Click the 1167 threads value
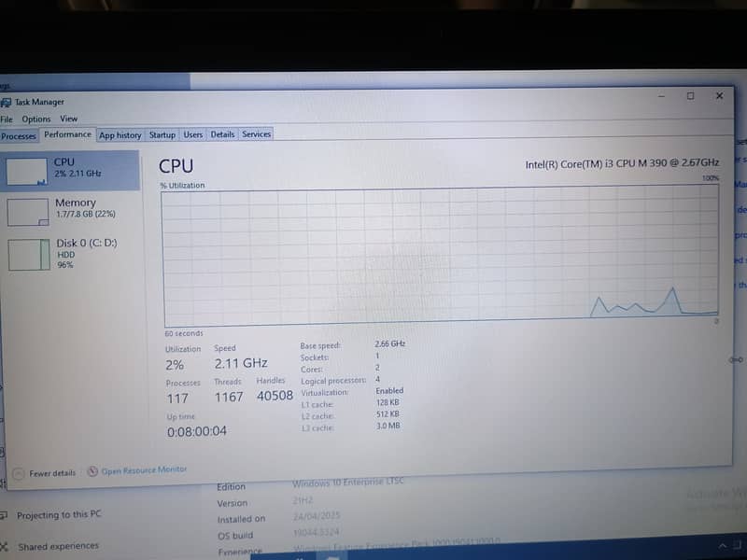 point(229,397)
